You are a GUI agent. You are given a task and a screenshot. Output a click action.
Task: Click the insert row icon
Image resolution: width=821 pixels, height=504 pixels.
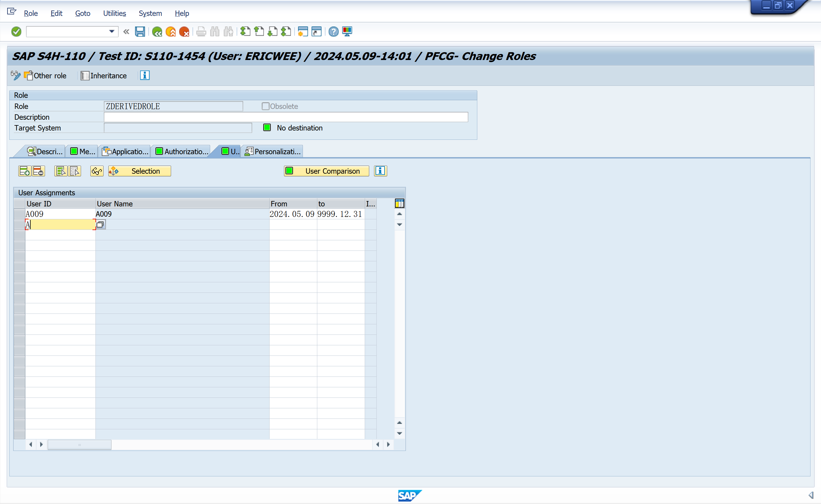24,171
